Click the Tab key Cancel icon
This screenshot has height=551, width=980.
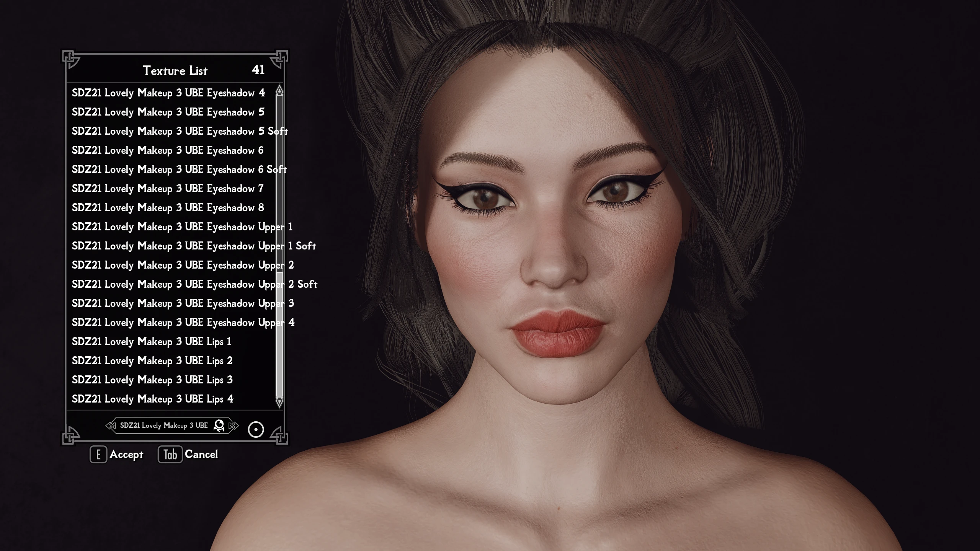tap(170, 455)
